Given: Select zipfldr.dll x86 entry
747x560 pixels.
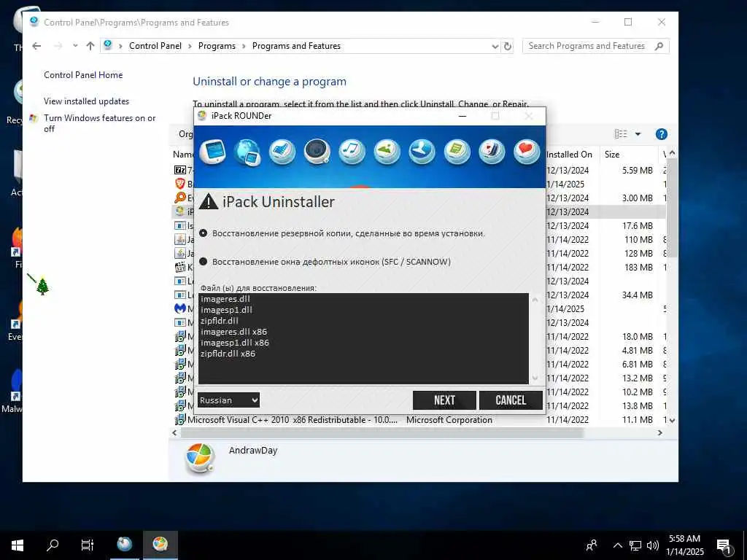Looking at the screenshot, I should click(x=228, y=354).
